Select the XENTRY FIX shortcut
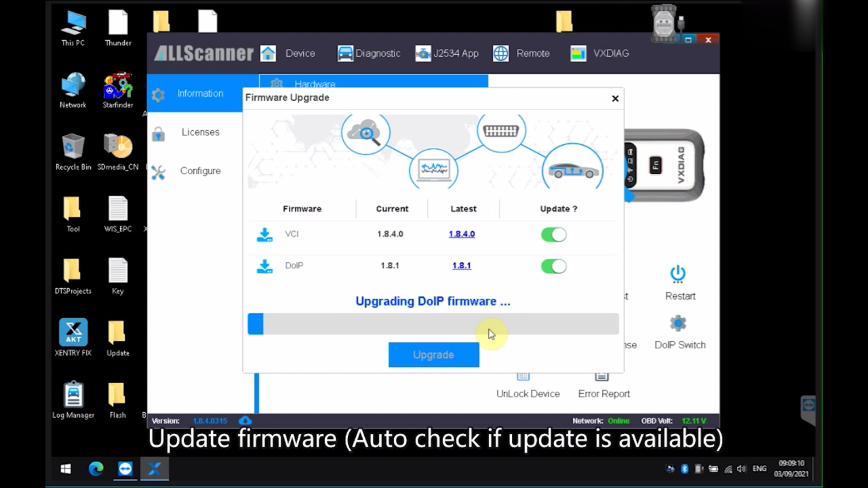 (73, 338)
